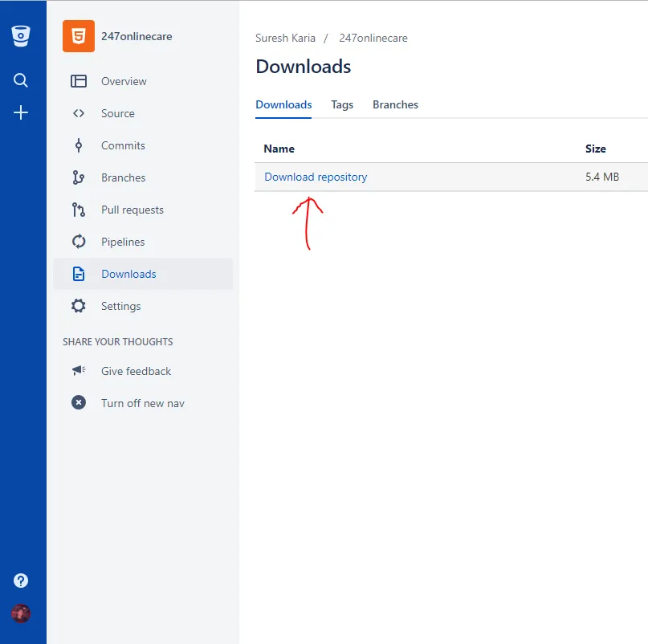Screen dimensions: 648x644
Task: Click the Downloads document icon
Action: pyautogui.click(x=79, y=274)
